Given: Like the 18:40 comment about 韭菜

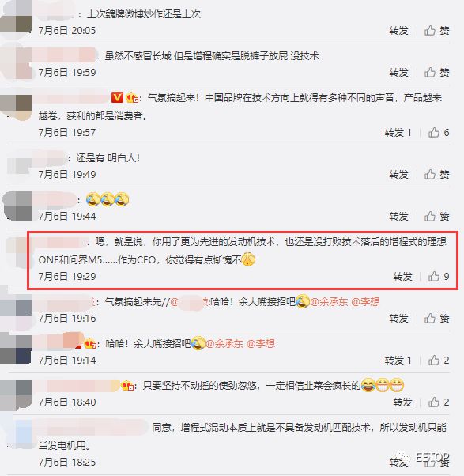Looking at the screenshot, I should (x=438, y=402).
